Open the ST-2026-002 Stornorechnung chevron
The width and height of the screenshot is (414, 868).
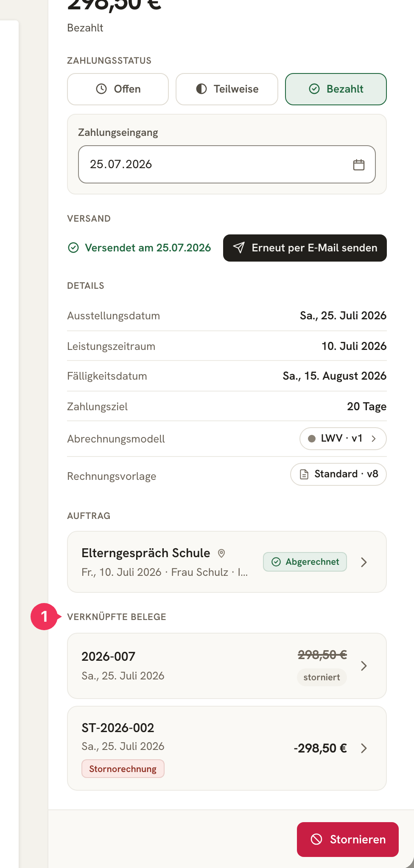click(364, 748)
